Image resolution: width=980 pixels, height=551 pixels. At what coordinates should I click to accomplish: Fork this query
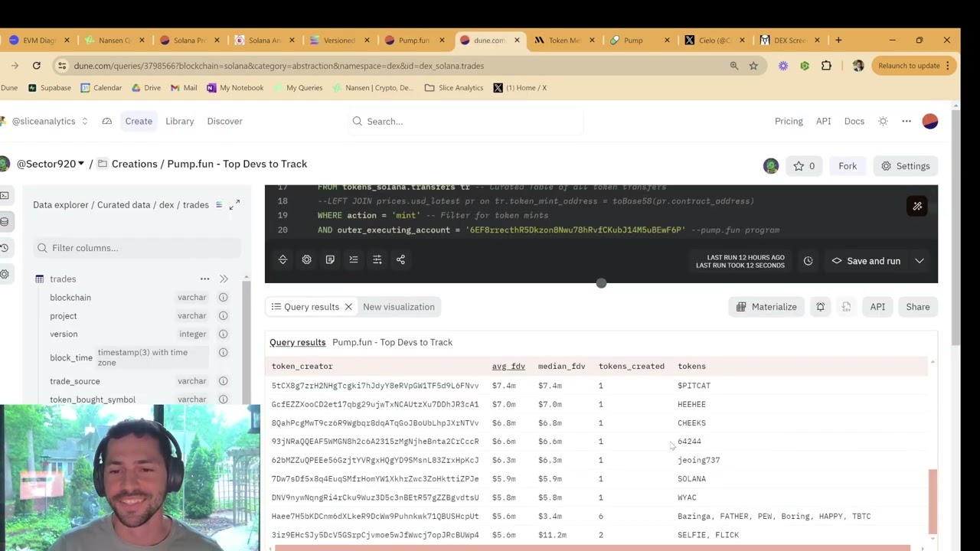coord(848,166)
